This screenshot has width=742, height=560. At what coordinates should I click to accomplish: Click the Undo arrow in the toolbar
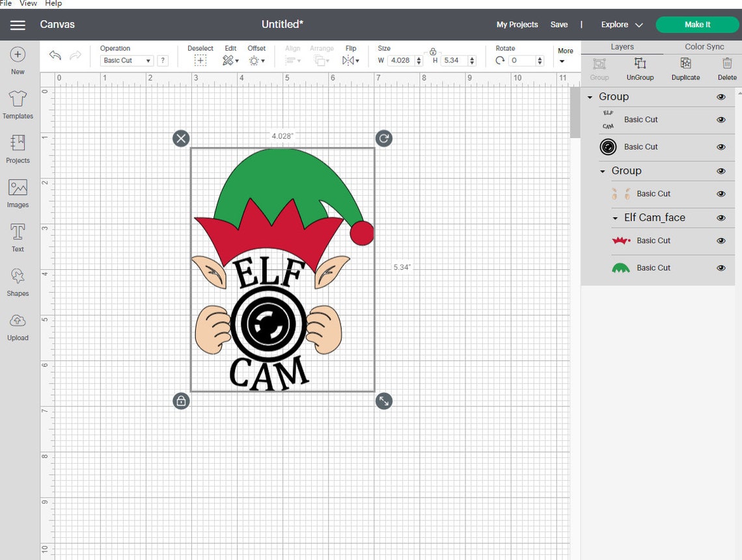pos(55,56)
